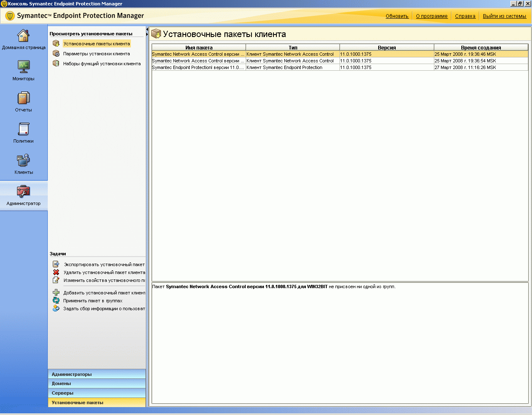
Task: Select the Администратор toolbox icon
Action: pos(23,191)
